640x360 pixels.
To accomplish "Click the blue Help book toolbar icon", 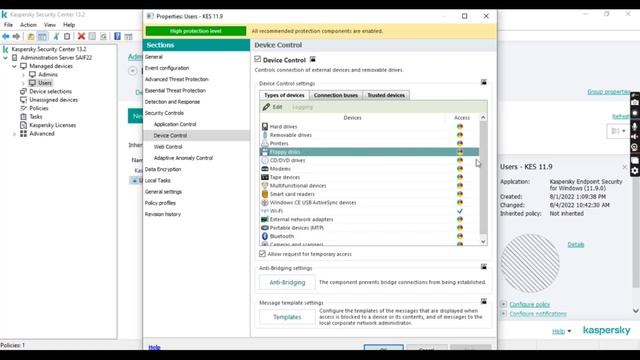I will click(x=118, y=36).
